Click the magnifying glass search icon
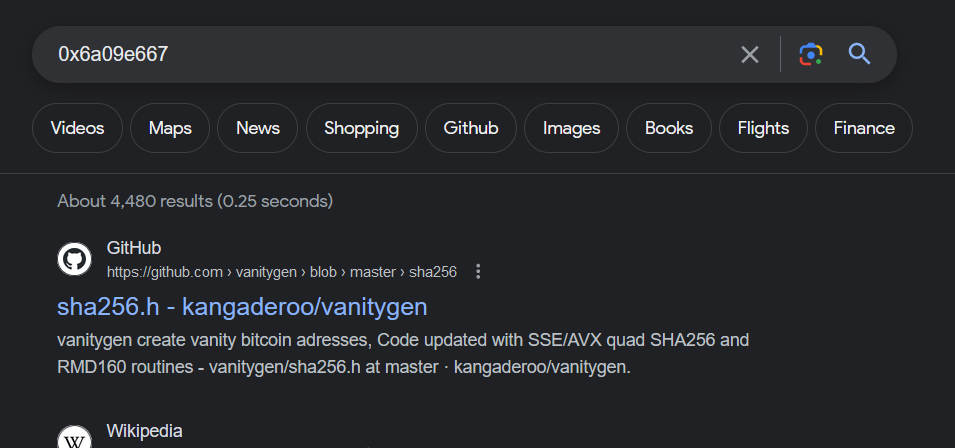Viewport: 955px width, 448px height. 859,54
